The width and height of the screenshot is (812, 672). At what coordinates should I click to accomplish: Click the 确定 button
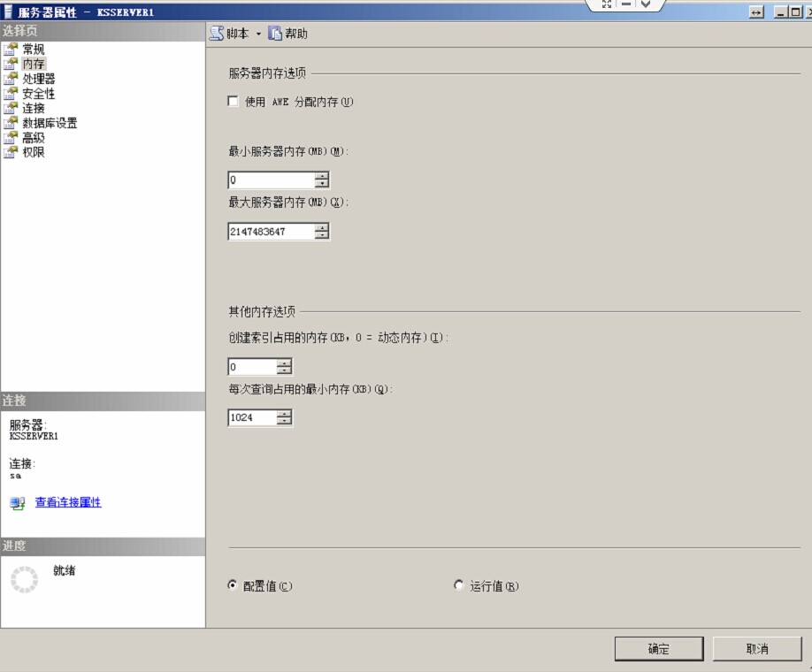[x=659, y=649]
